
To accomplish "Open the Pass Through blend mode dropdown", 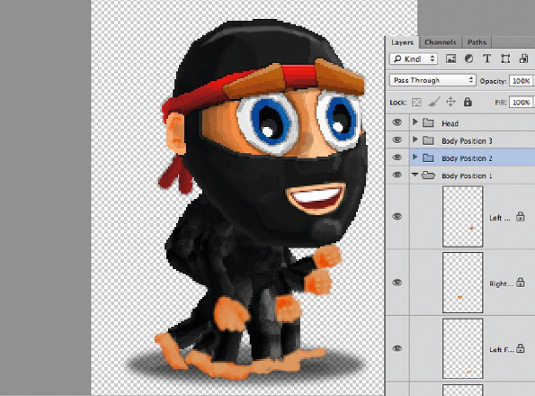I will pyautogui.click(x=432, y=80).
